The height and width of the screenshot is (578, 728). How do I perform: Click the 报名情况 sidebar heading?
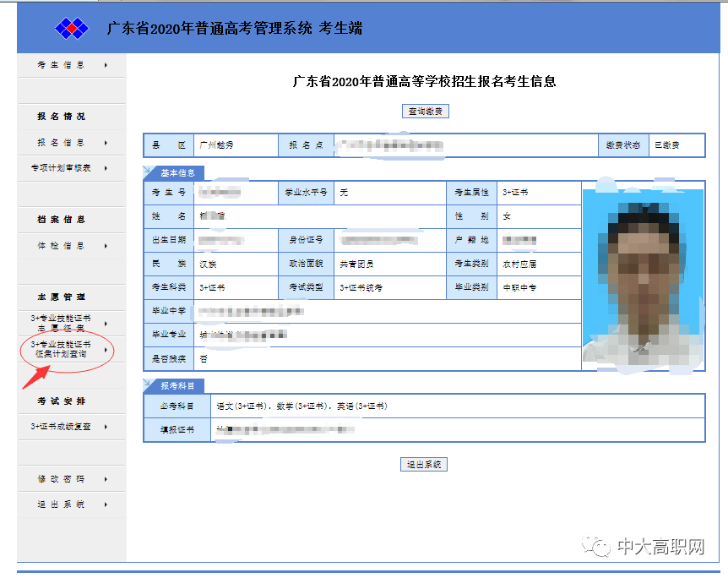62,117
